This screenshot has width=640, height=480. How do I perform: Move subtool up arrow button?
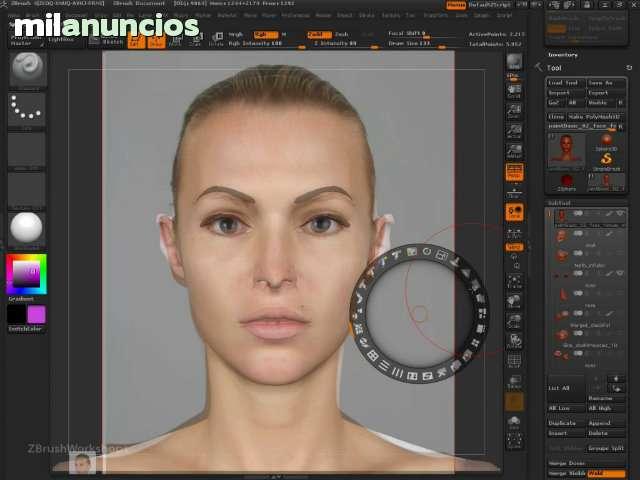[x=616, y=378]
